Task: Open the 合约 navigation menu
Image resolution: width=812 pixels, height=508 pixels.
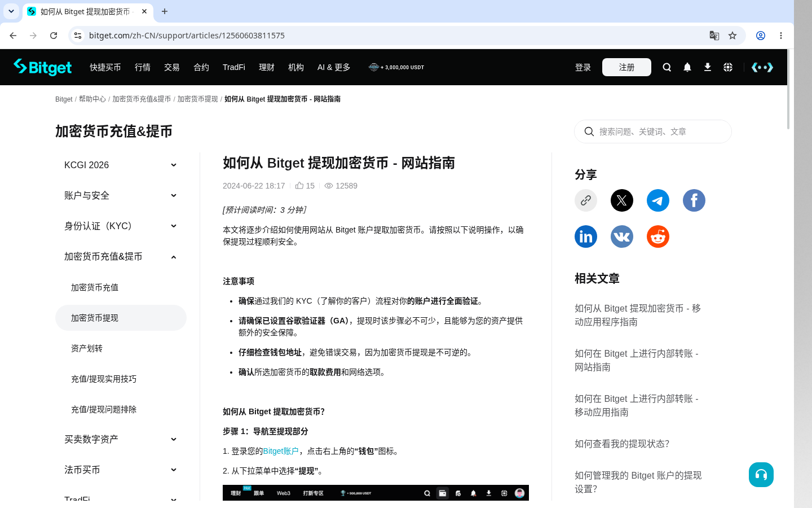Action: point(201,67)
